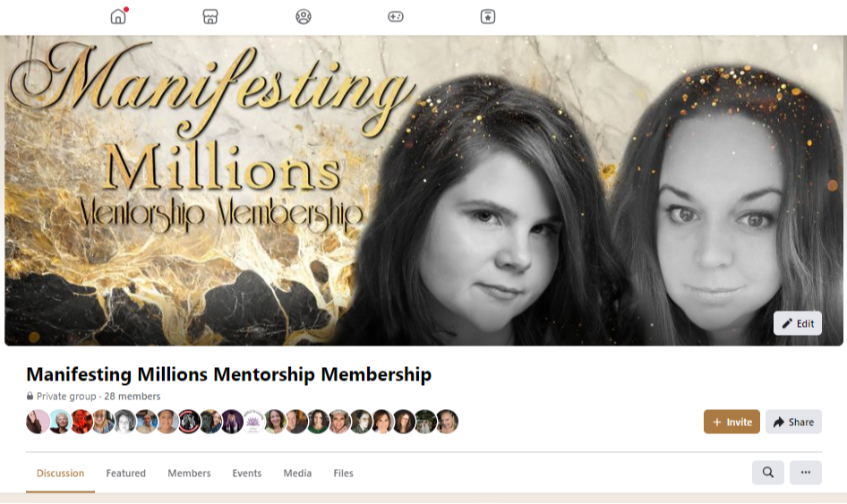Share the group via Share button
Screen dimensions: 847x504
click(x=793, y=422)
